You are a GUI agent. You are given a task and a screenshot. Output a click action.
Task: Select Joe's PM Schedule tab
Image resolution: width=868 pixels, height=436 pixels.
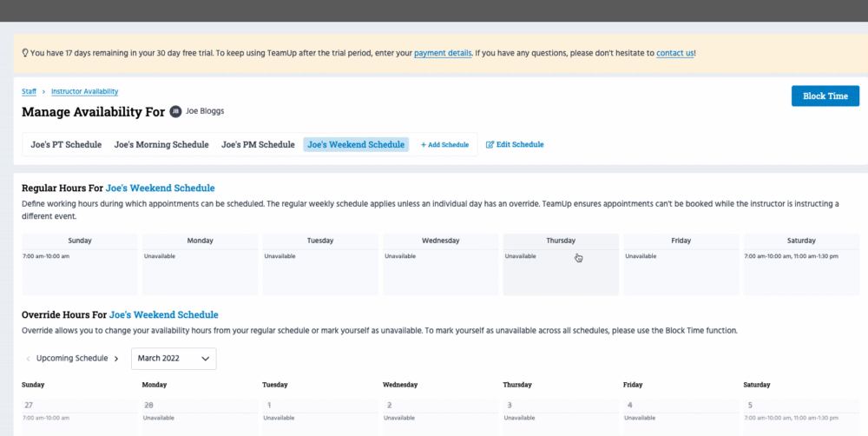click(x=258, y=145)
